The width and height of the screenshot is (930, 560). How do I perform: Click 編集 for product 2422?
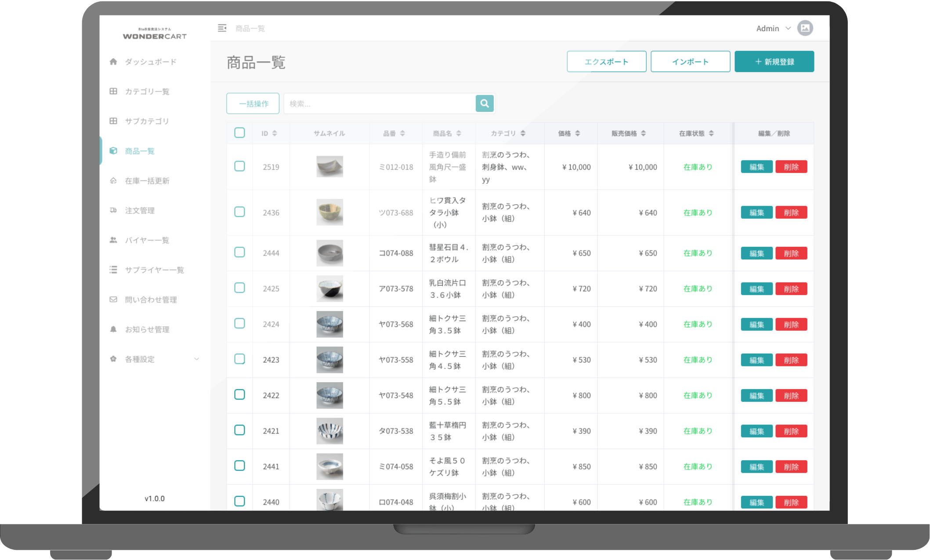pos(756,396)
